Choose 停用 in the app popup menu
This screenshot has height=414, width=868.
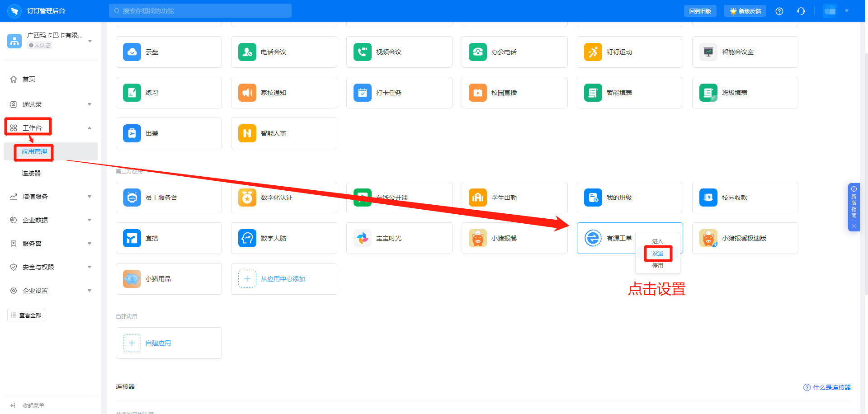point(658,266)
